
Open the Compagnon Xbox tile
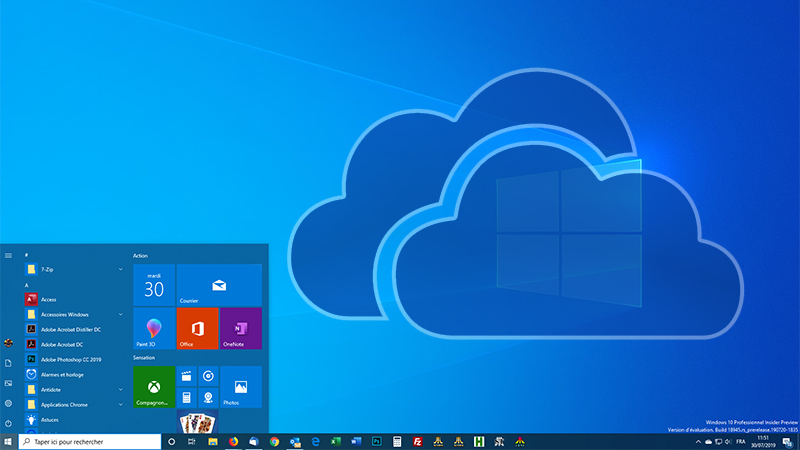[x=154, y=387]
